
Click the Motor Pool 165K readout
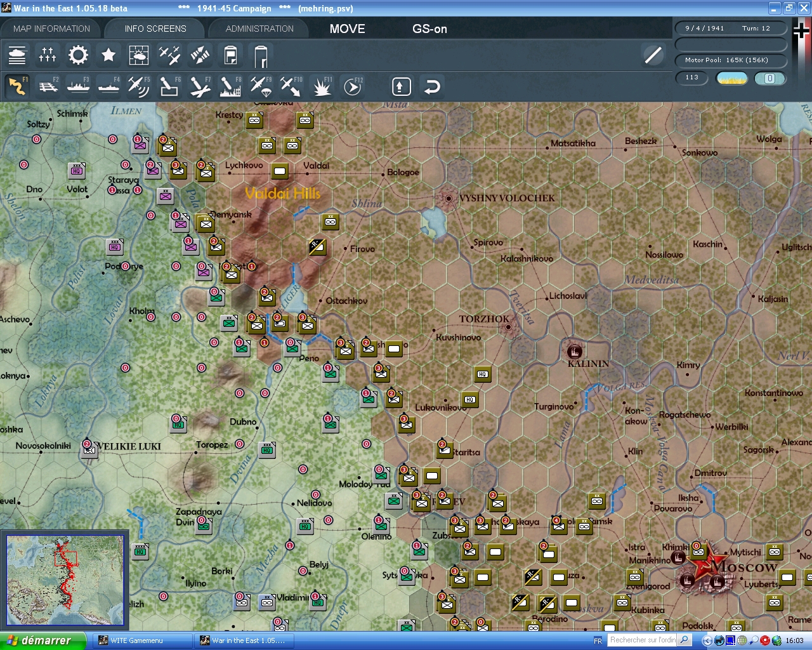730,60
